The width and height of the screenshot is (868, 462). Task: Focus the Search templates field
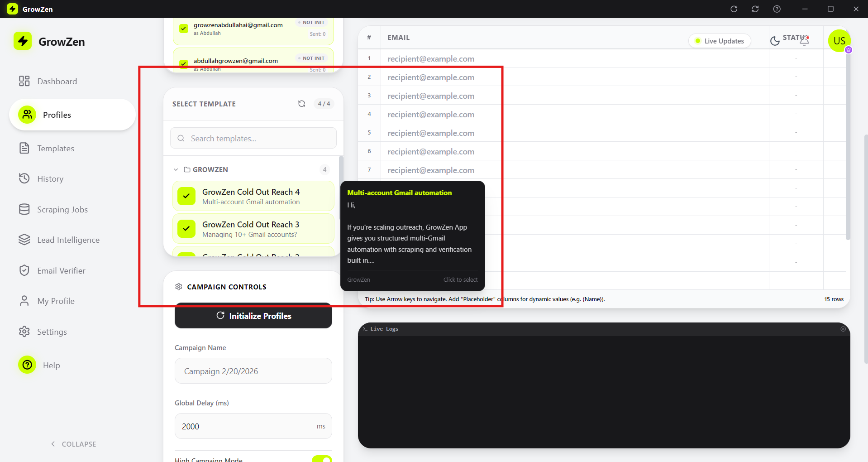coord(253,138)
